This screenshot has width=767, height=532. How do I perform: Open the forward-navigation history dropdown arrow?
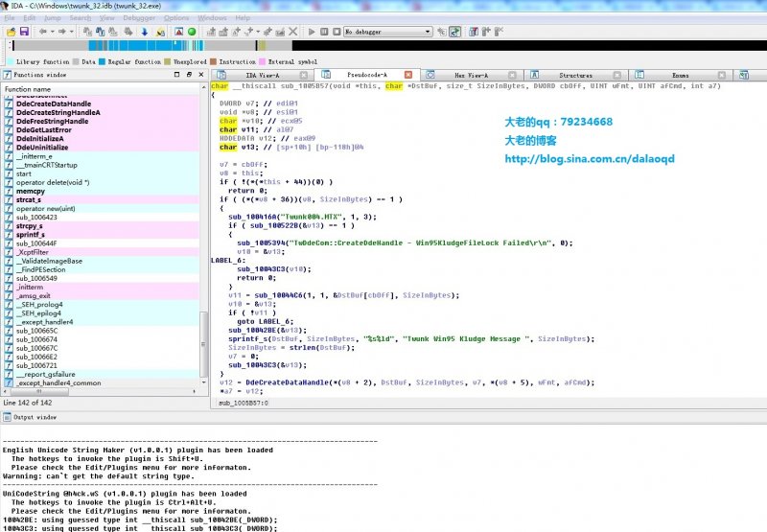pos(71,32)
